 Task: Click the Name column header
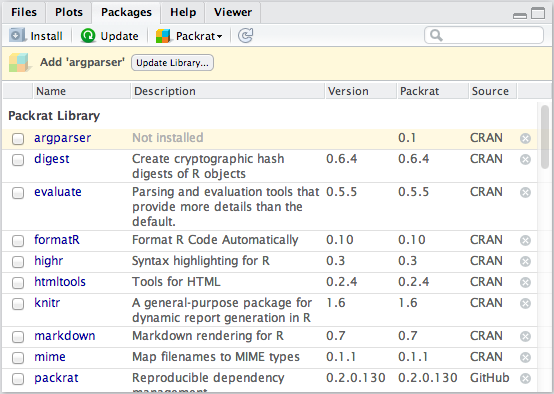click(82, 91)
